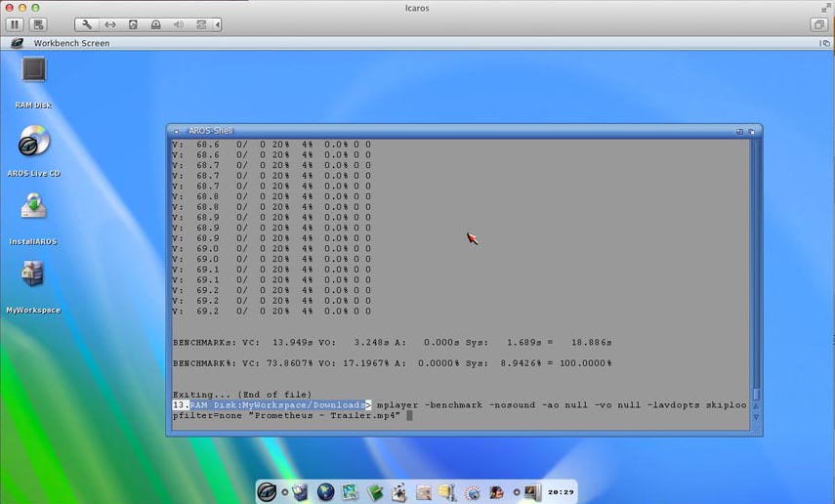
Task: Click the AROS-Shell vertical scrollbar knob
Action: pyautogui.click(x=756, y=394)
